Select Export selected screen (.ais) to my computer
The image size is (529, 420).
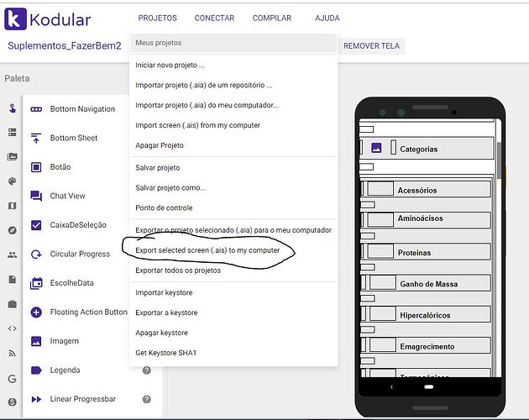(233, 250)
